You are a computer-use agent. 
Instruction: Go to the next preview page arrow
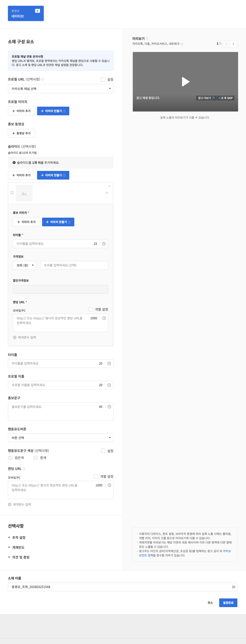point(233,44)
